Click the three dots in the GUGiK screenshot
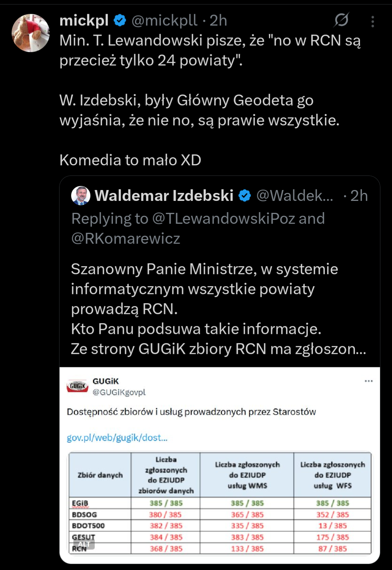Screen dimensions: 392x570 tap(368, 381)
